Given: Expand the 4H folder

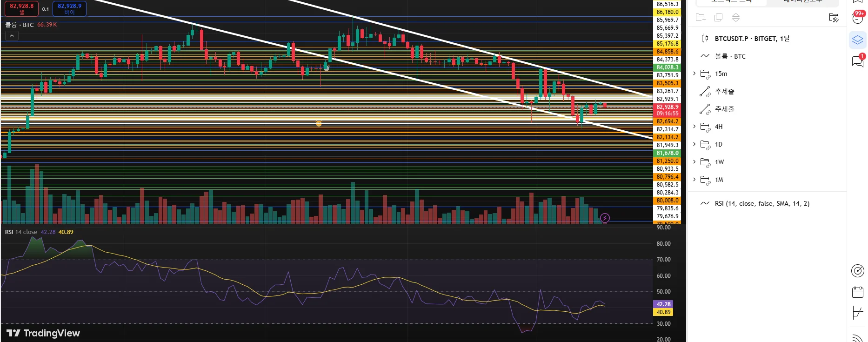Looking at the screenshot, I should pyautogui.click(x=694, y=127).
